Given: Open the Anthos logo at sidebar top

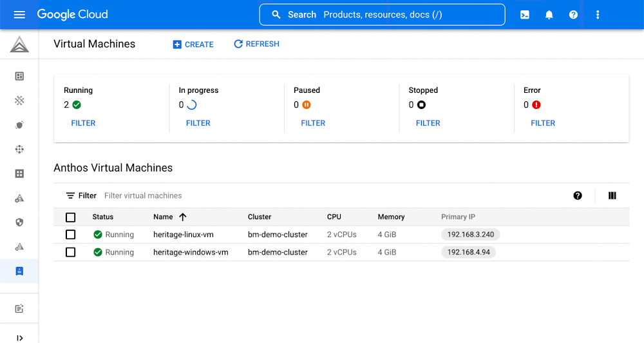Looking at the screenshot, I should 19,44.
